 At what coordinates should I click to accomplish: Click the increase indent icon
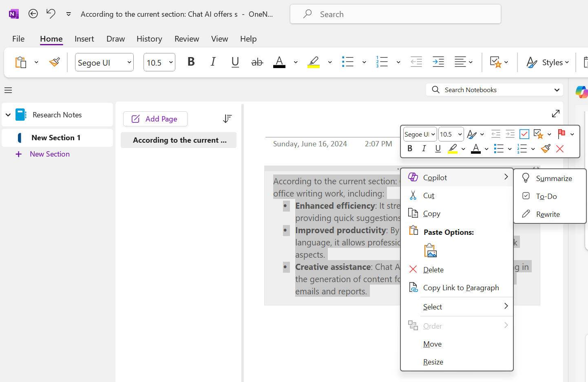pyautogui.click(x=438, y=62)
